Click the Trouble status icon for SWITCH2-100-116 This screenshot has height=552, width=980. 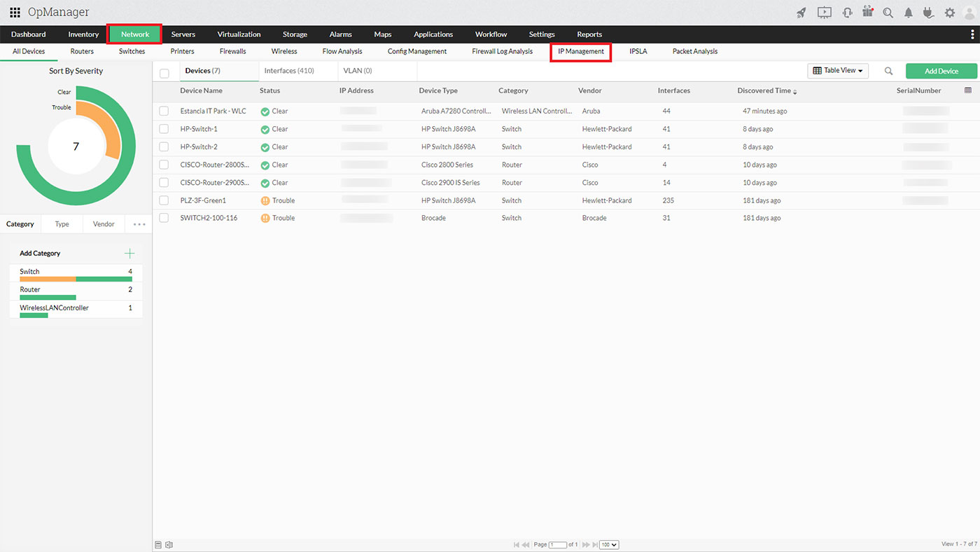265,219
